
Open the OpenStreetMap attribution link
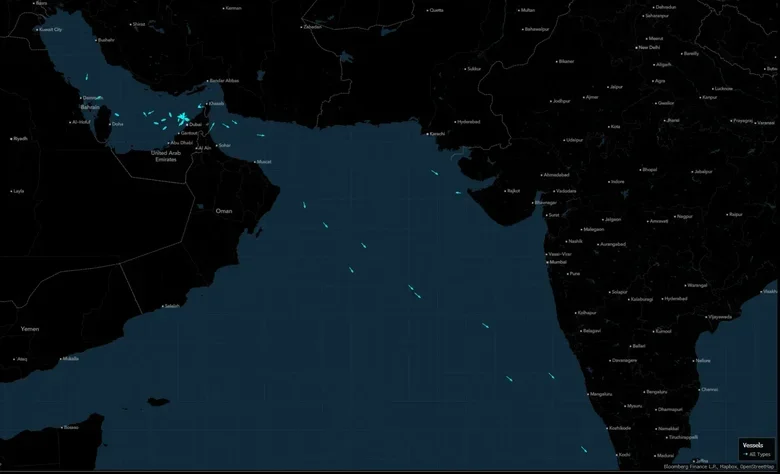point(757,467)
